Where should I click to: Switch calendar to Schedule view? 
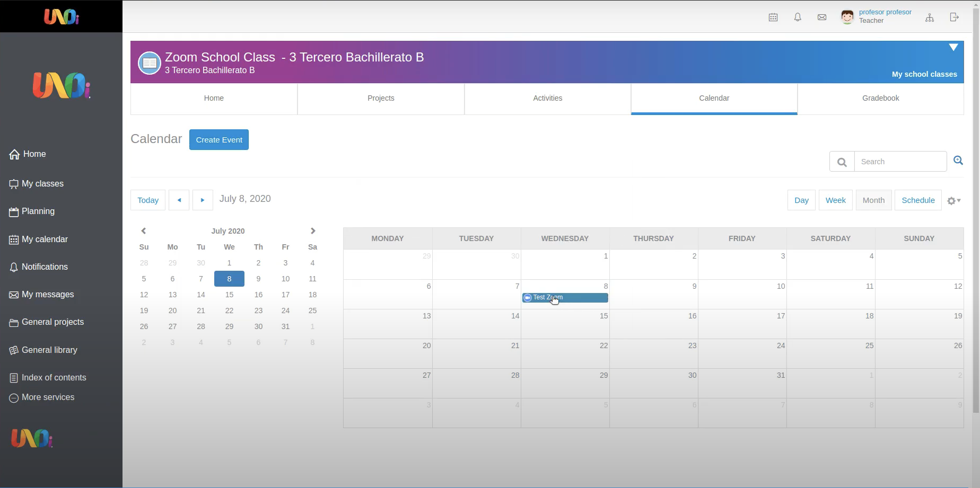918,200
